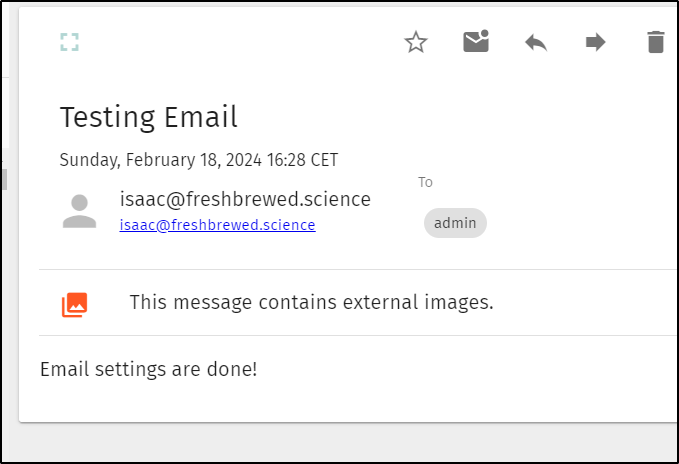Open the underlined isaac@freshbrewed.science link
Image resolution: width=679 pixels, height=464 pixels.
coord(217,225)
